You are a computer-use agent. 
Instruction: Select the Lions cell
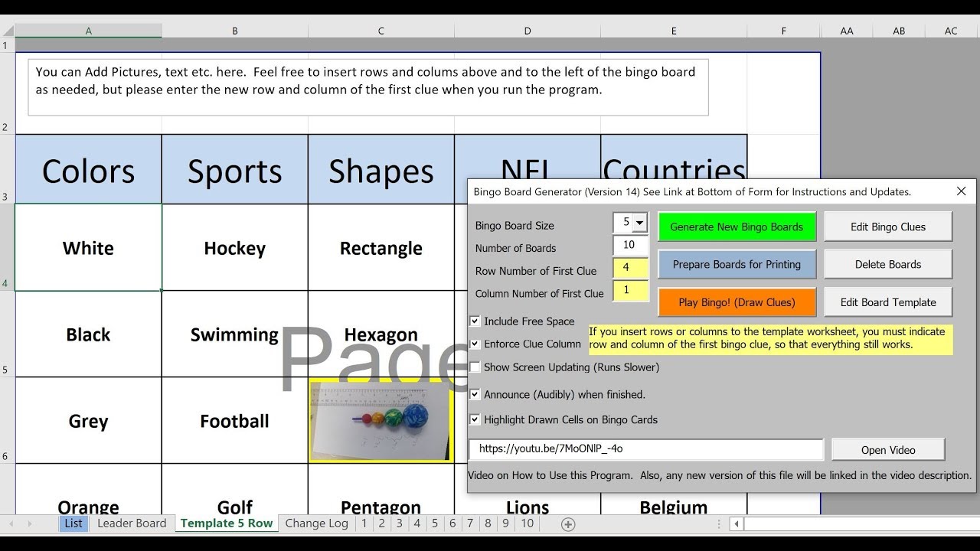(528, 504)
